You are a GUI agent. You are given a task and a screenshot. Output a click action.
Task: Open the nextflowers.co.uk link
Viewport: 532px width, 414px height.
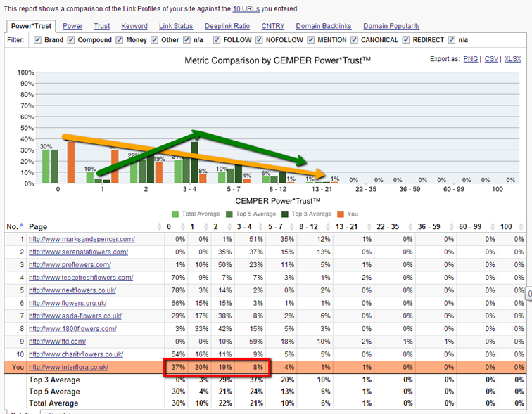coord(72,290)
